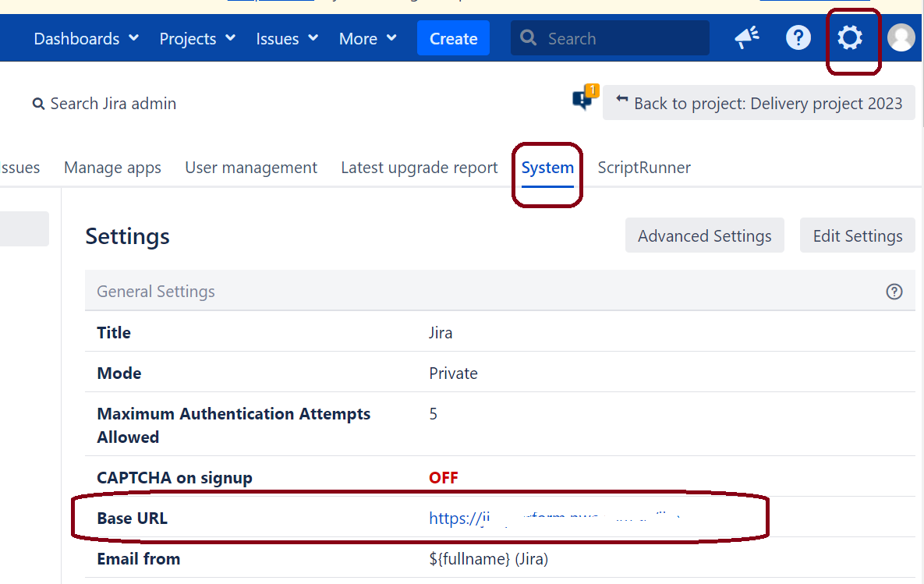
Task: Switch to the System tab
Action: pyautogui.click(x=547, y=168)
